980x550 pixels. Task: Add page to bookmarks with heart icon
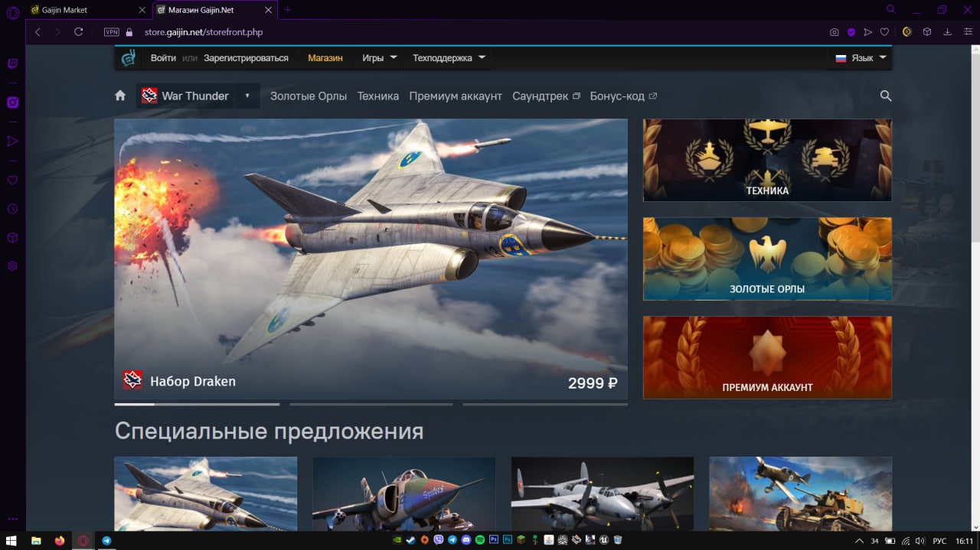884,32
